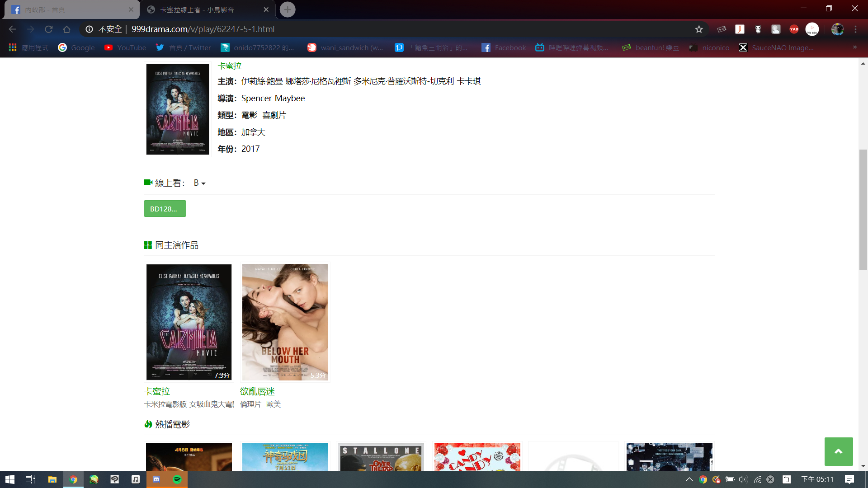Open the Google bookmark
Image resolution: width=868 pixels, height=488 pixels.
pyautogui.click(x=76, y=47)
